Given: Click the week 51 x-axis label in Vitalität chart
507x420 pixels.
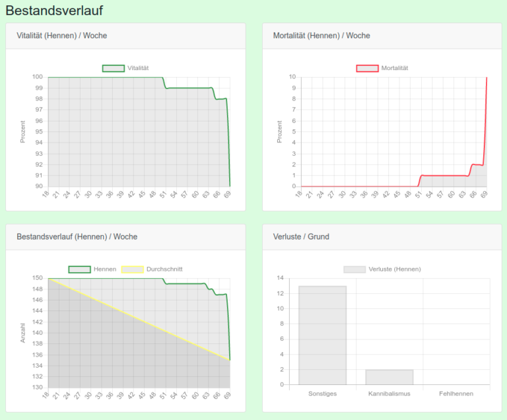Looking at the screenshot, I should click(x=163, y=194).
